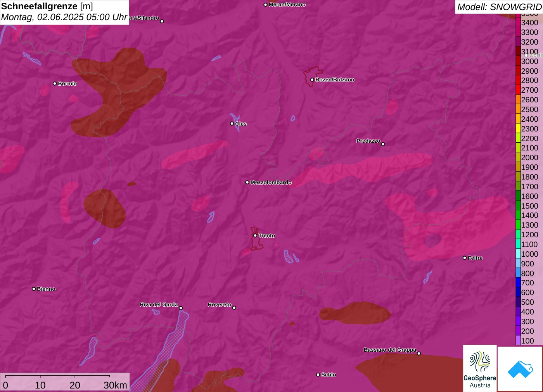
Task: Click the Schneefallgrenze [m] title
Action: click(47, 6)
